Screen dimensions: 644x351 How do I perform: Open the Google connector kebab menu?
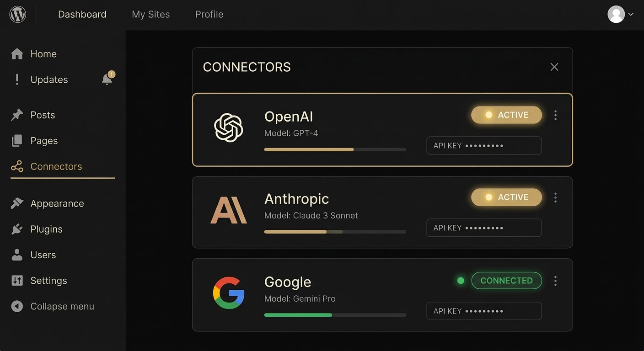point(555,281)
